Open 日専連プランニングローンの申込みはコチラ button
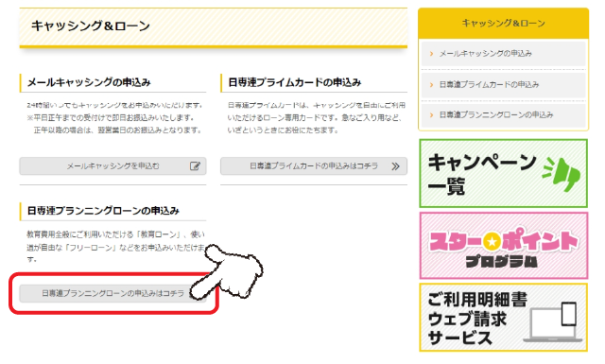 click(x=112, y=293)
